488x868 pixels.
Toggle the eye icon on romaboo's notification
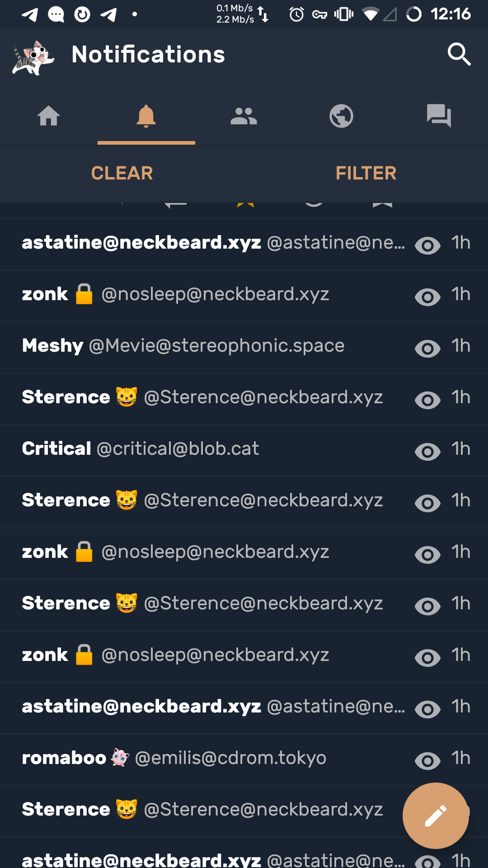pyautogui.click(x=427, y=761)
